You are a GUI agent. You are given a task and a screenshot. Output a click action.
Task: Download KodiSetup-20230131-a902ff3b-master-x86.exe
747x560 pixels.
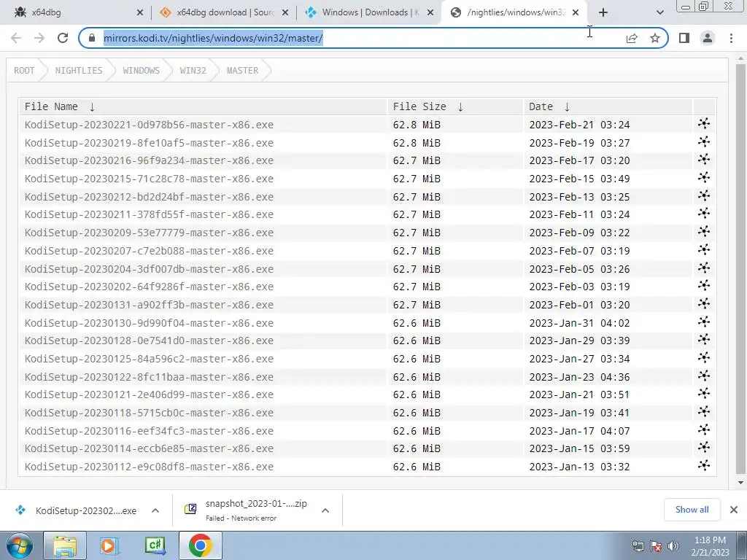[149, 305]
